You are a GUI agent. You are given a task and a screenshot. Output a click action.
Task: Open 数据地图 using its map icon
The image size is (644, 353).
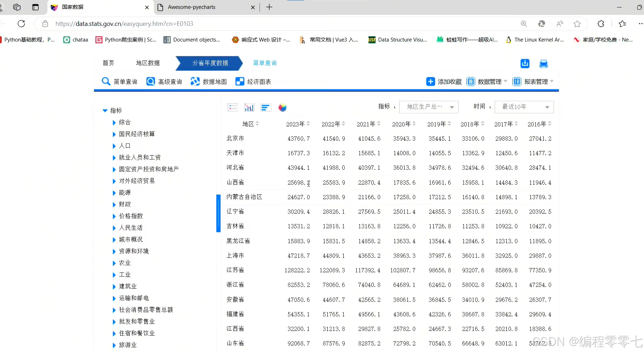tap(195, 81)
